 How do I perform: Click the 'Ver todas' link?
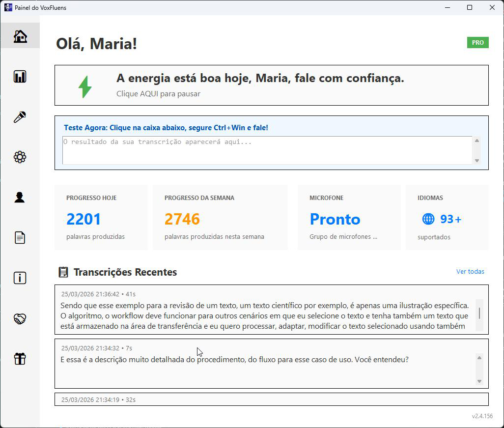tap(470, 271)
